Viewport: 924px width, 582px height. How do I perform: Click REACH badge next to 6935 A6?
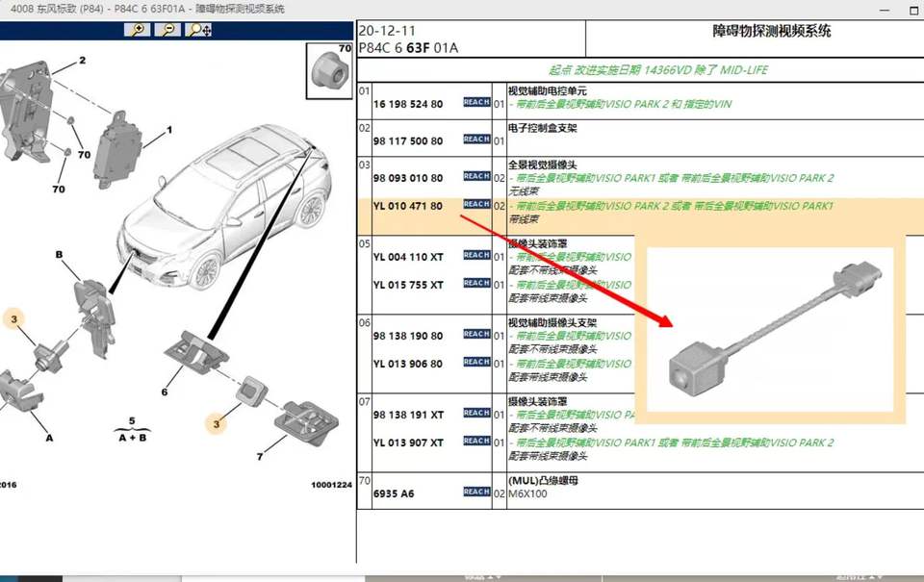476,492
